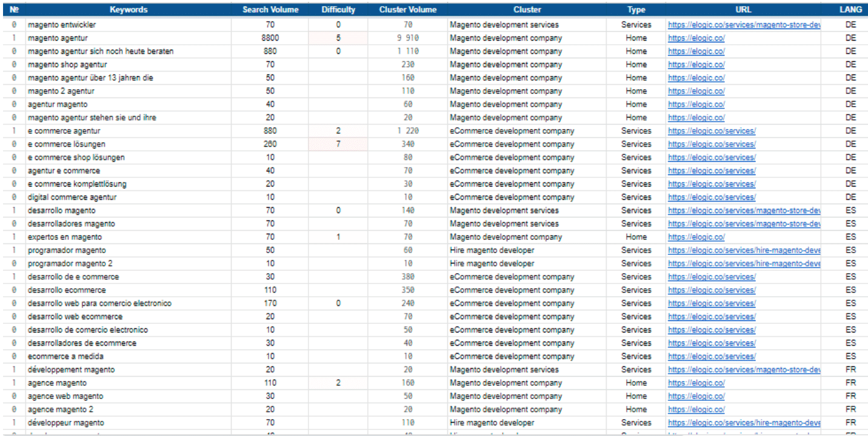Select the keyword 'desarrollo de comercio electronico'
This screenshot has height=436, width=868.
coord(88,330)
